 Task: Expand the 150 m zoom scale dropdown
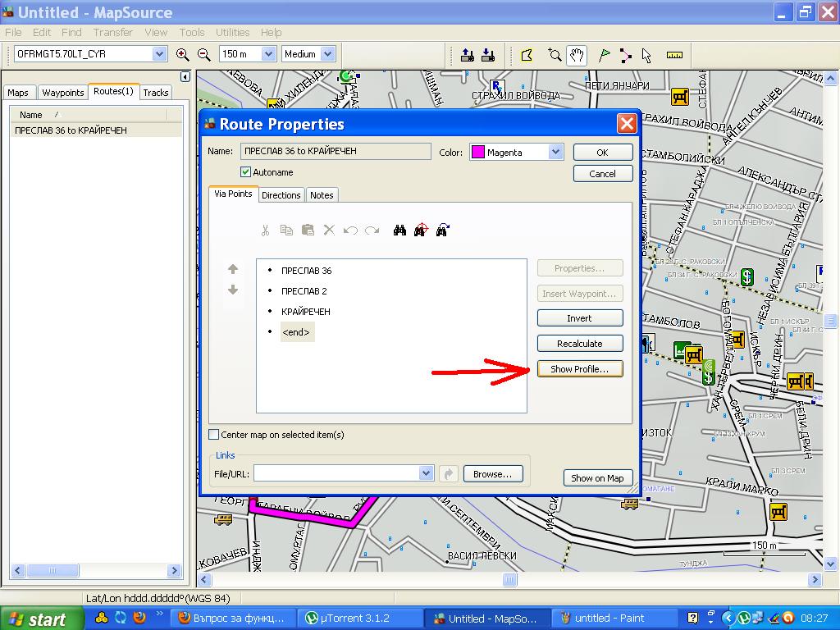tap(268, 54)
